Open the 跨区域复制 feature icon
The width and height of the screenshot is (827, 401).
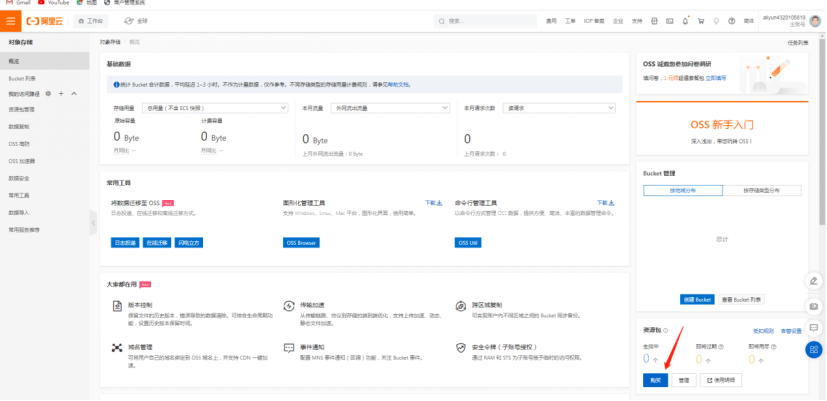tap(461, 306)
